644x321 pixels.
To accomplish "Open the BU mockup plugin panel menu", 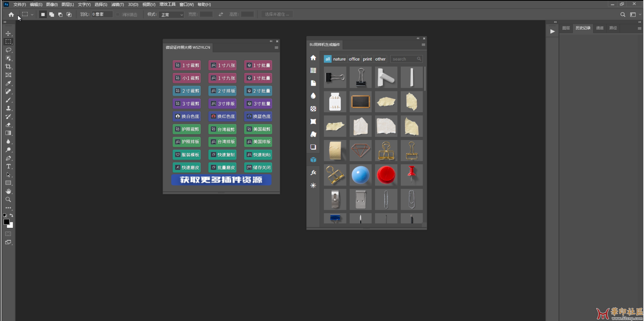I will (x=423, y=45).
